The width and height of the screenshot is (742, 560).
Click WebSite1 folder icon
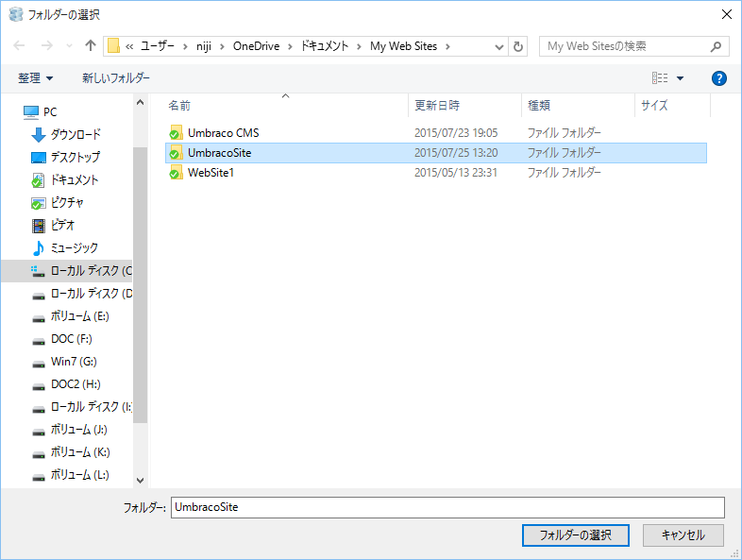point(176,173)
